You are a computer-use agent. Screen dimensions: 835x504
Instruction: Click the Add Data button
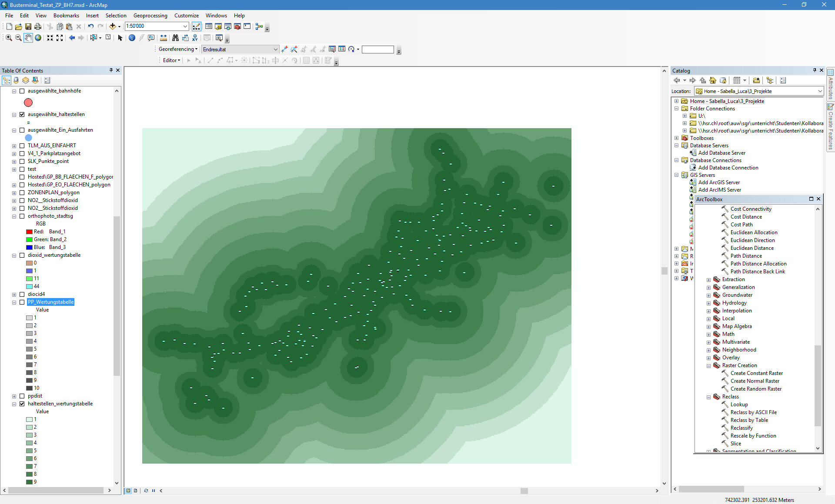click(113, 27)
